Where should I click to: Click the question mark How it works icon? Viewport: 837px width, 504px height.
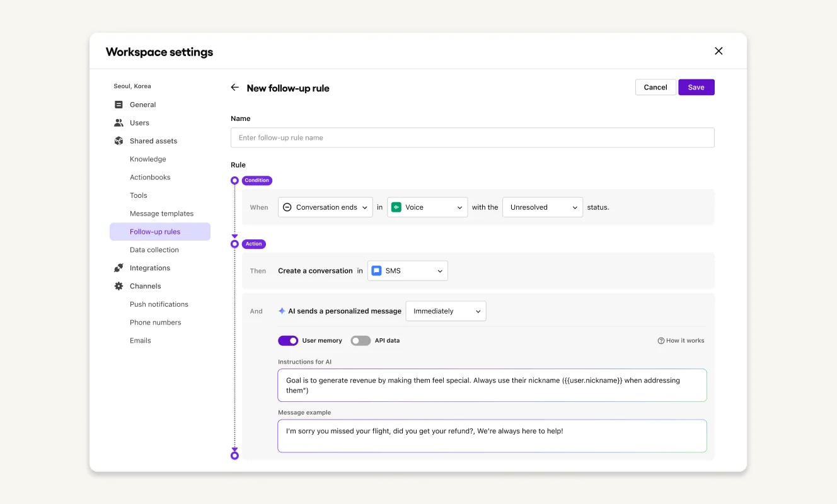[661, 341]
